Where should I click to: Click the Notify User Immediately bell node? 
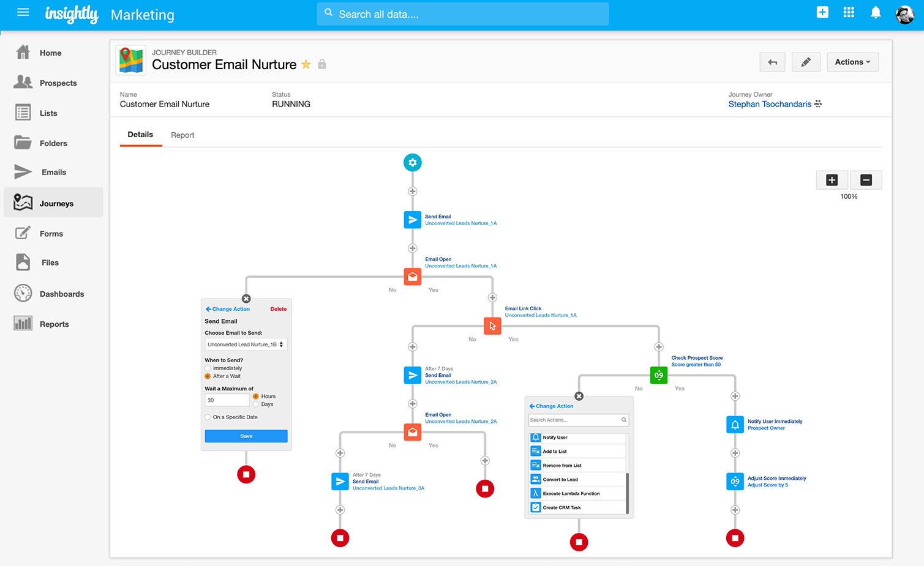[x=734, y=424]
